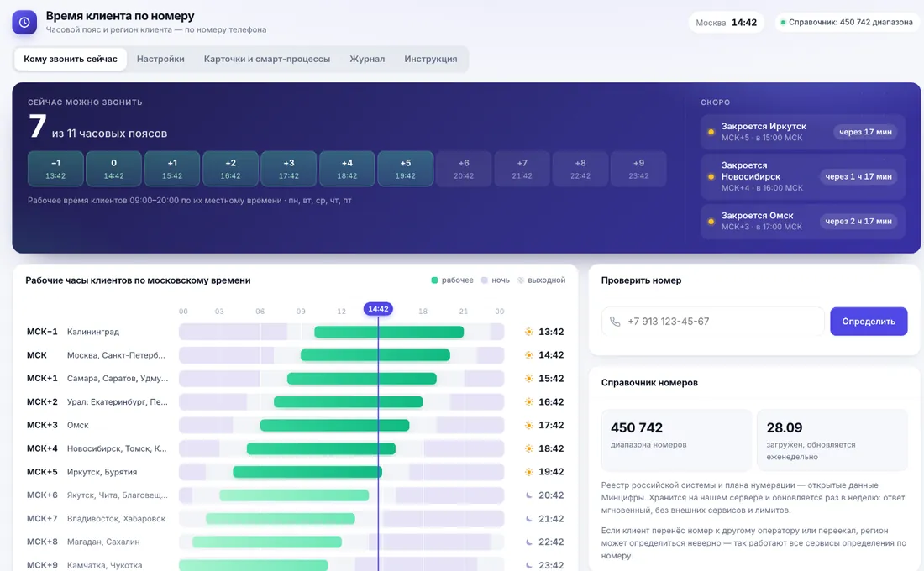The image size is (924, 571).
Task: Click the Определить button
Action: tap(869, 322)
